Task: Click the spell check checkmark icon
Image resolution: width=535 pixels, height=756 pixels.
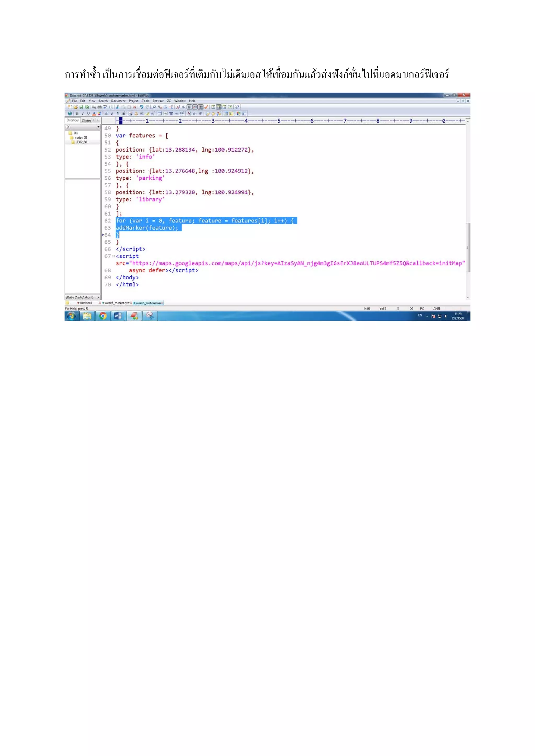Action: point(206,107)
